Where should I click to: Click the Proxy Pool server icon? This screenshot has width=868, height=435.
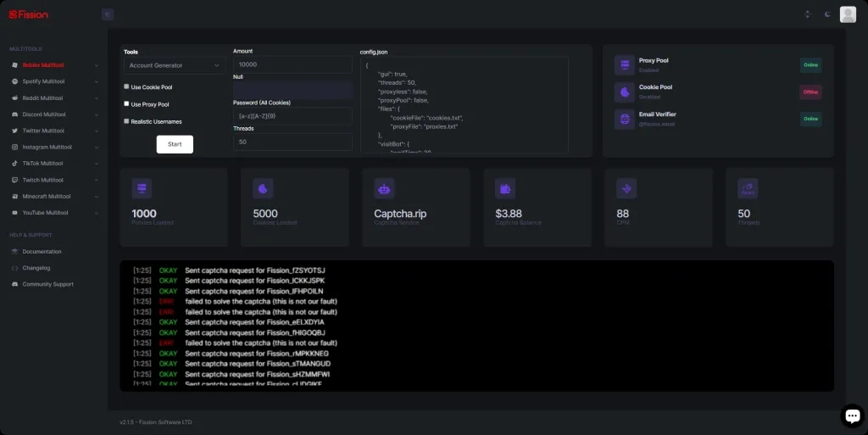pyautogui.click(x=625, y=64)
